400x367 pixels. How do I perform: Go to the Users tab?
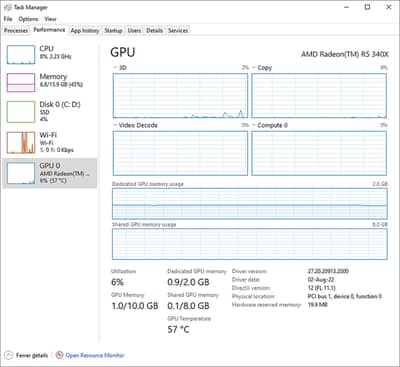tap(134, 30)
